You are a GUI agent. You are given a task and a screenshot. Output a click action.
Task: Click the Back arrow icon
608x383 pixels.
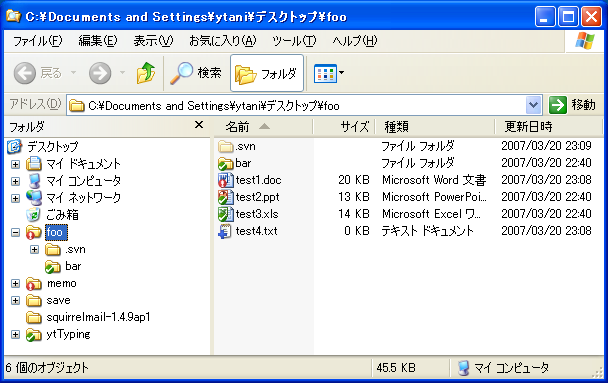tap(25, 73)
